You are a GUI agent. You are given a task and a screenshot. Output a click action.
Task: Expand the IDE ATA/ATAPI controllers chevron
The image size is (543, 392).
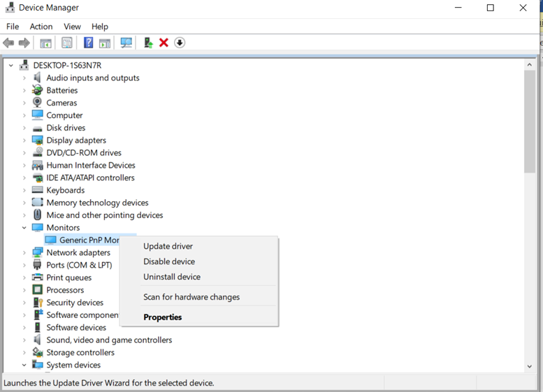click(x=24, y=177)
